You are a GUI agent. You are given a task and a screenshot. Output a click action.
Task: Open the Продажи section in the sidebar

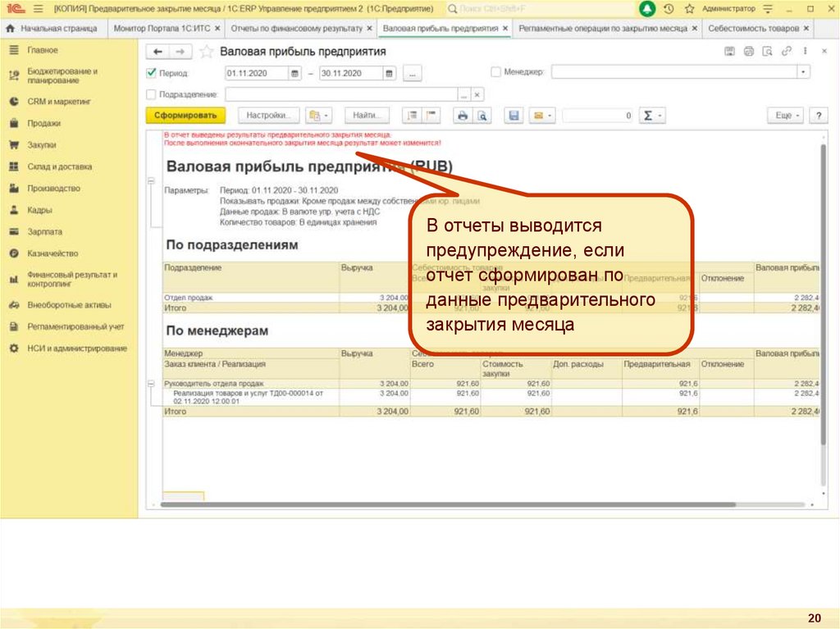43,123
